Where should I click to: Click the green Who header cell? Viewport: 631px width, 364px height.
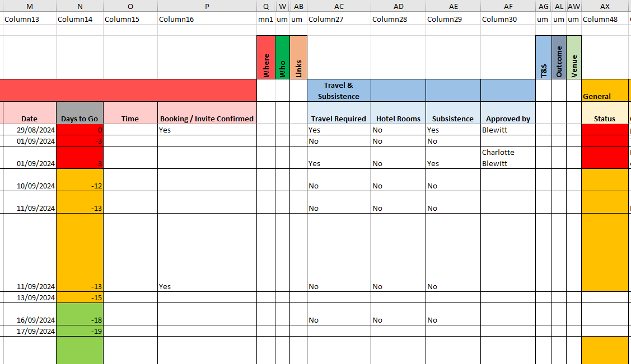click(x=283, y=57)
